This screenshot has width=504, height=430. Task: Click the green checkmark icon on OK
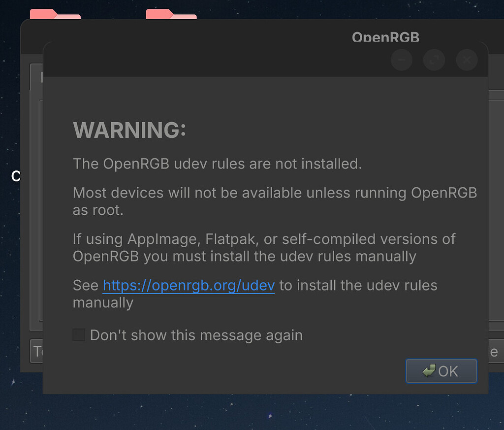point(428,371)
